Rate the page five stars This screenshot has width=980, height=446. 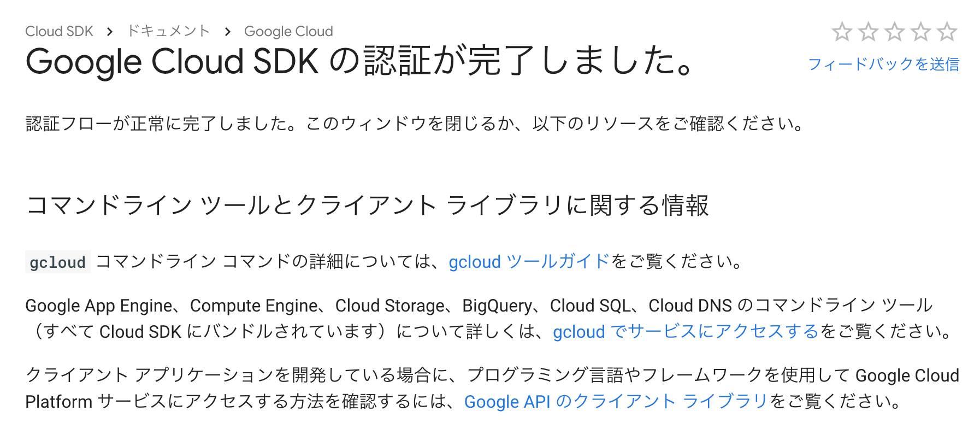(x=947, y=32)
